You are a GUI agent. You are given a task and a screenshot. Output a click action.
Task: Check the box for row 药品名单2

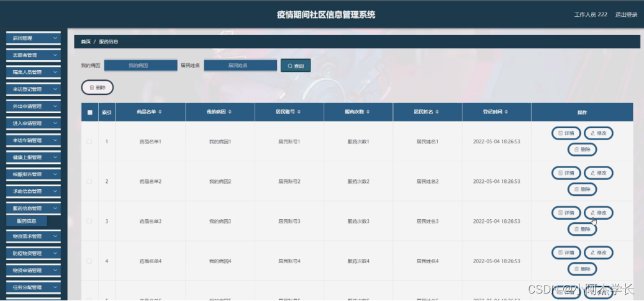pos(89,181)
